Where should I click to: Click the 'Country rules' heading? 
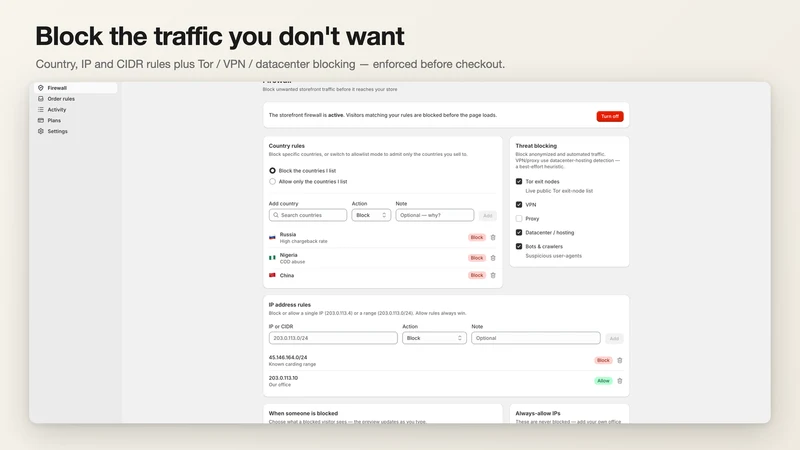(x=287, y=145)
